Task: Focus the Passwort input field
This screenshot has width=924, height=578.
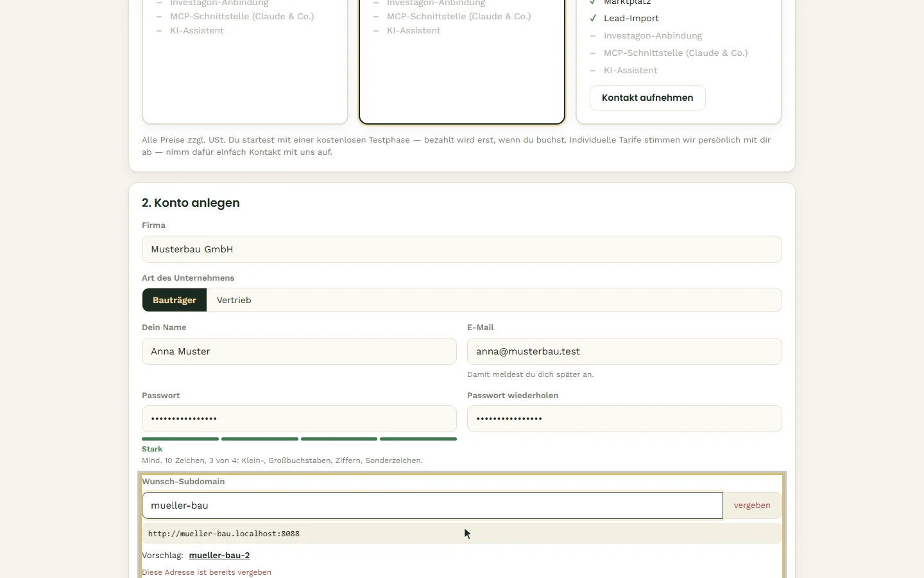Action: pos(299,419)
